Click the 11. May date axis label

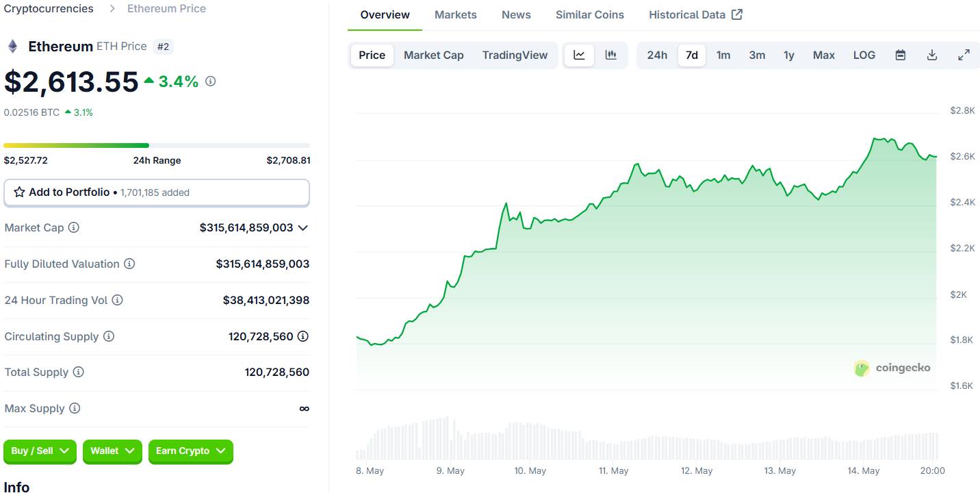coord(613,470)
